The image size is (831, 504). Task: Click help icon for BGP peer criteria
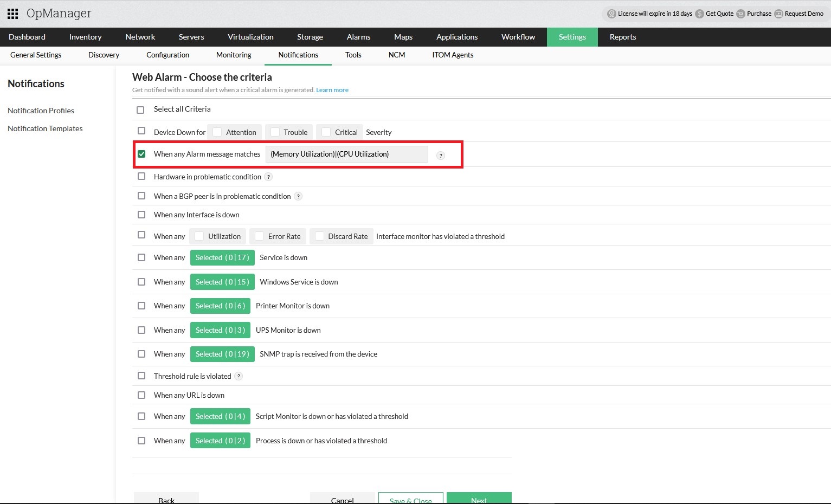[298, 197]
